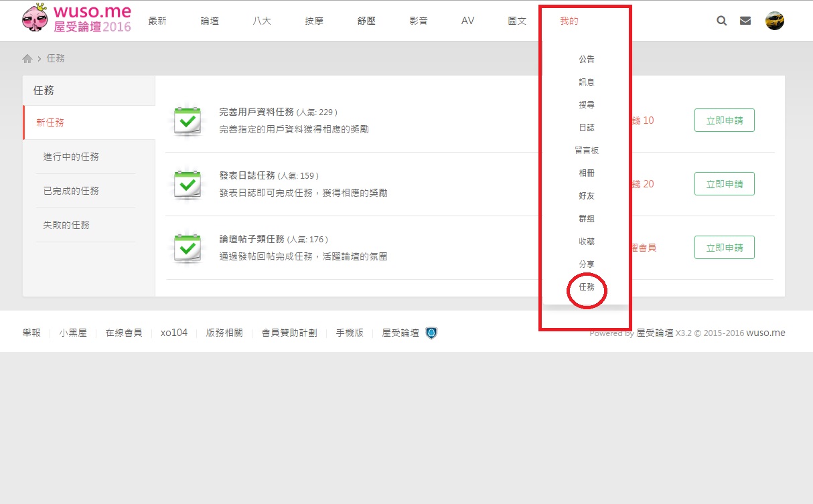Select 任務 in the 我的 dropdown
The width and height of the screenshot is (813, 504).
click(x=587, y=286)
